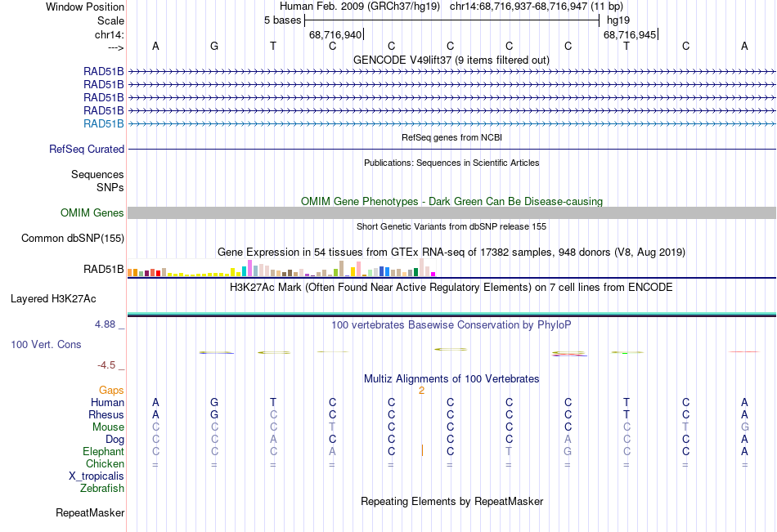
Task: Click the red PhyloP mark above last base
Action: coord(744,351)
